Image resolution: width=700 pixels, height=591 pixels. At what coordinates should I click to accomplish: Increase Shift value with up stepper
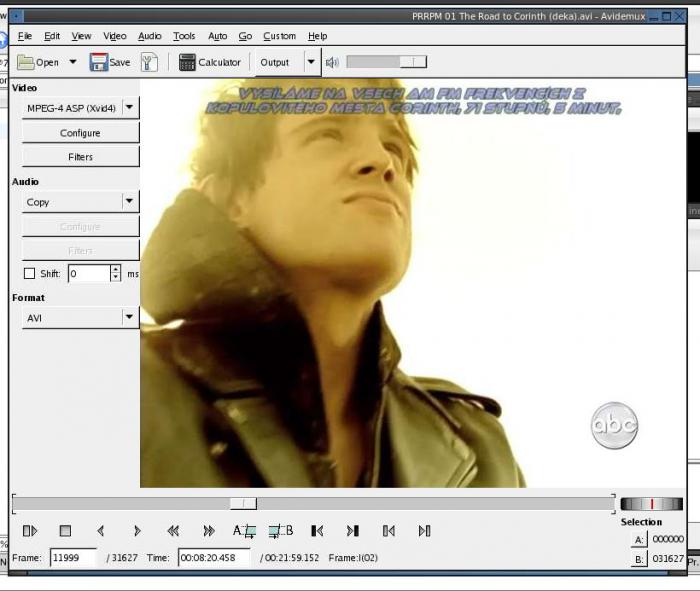click(116, 269)
